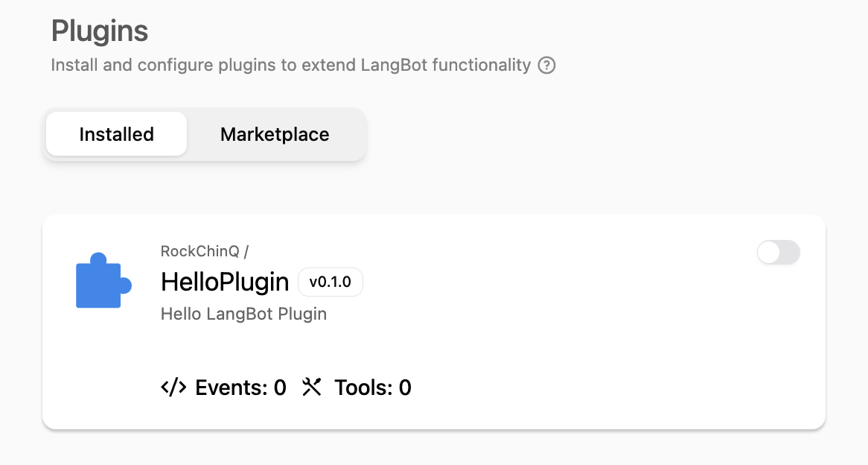Switch to the Marketplace tab
This screenshot has width=868, height=465.
(275, 135)
